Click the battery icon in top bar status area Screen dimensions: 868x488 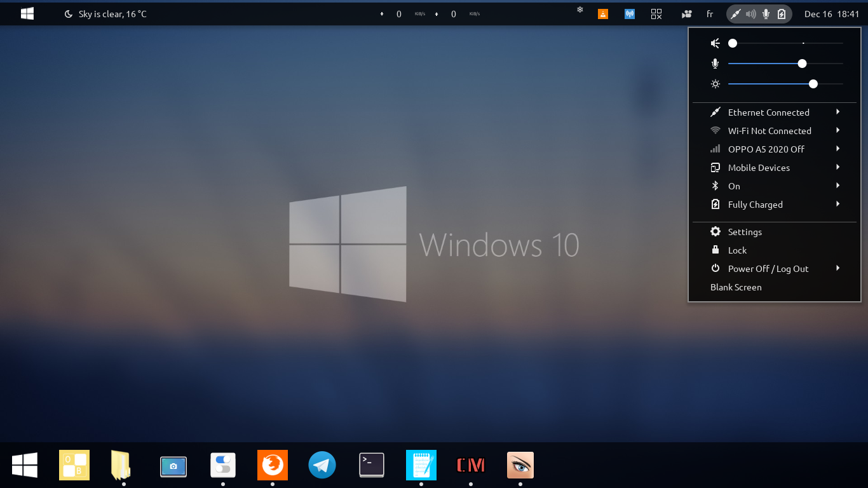pyautogui.click(x=782, y=14)
